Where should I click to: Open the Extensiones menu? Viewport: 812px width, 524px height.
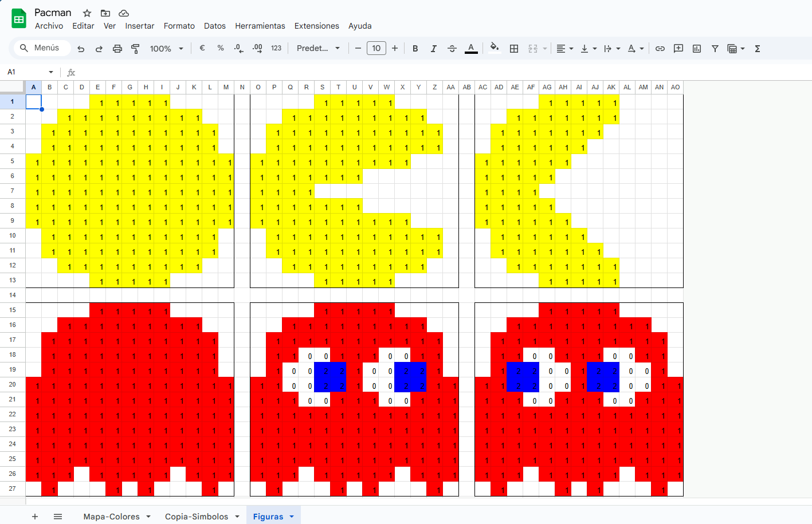pos(317,26)
